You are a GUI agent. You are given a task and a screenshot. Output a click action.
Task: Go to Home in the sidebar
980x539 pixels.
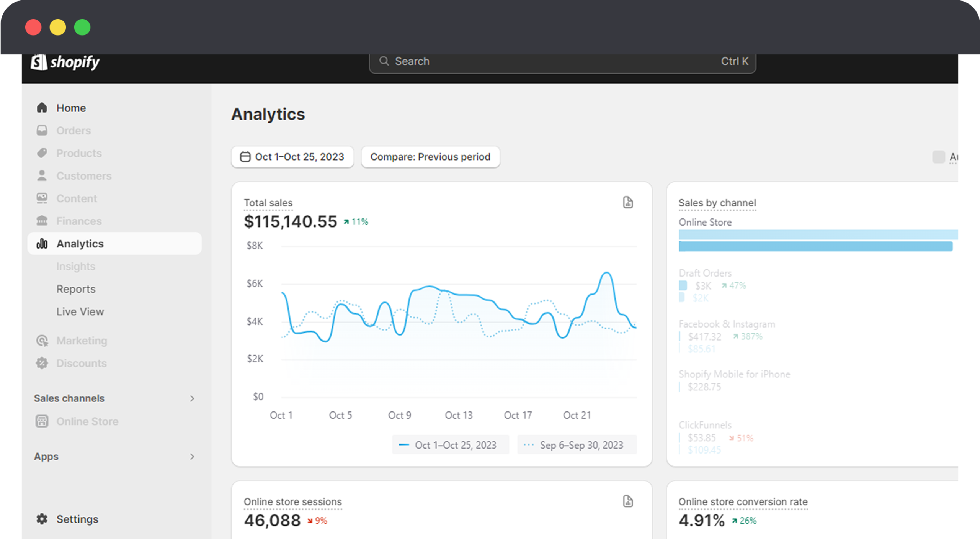114,108
